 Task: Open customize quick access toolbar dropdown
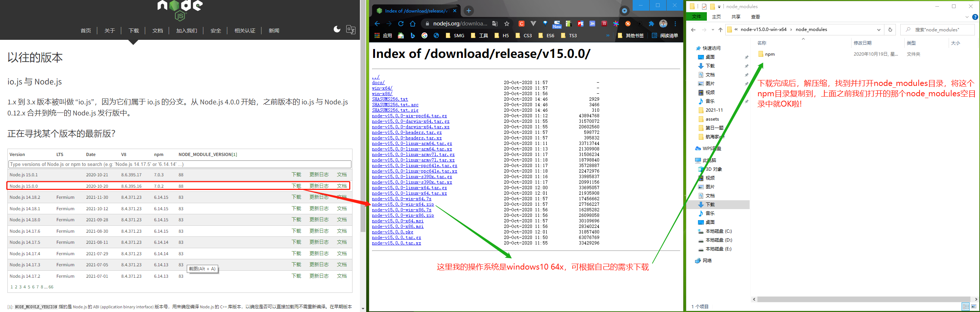719,7
